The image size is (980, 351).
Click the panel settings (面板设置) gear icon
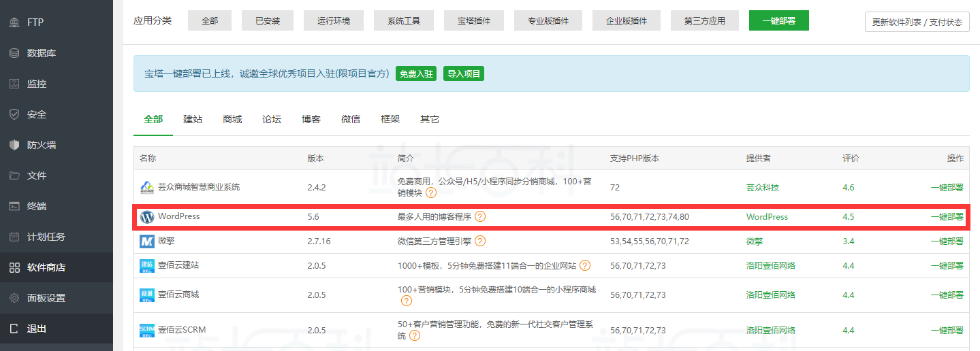click(14, 298)
